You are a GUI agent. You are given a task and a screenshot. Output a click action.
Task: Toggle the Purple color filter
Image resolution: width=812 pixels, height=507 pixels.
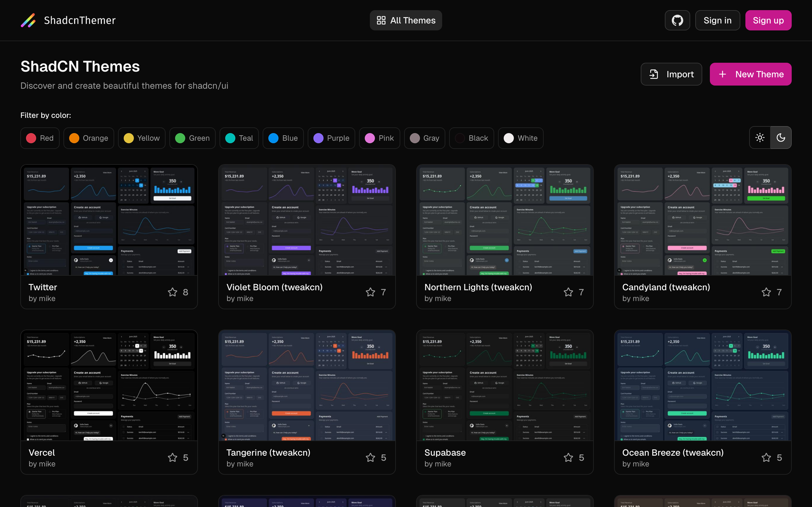331,138
